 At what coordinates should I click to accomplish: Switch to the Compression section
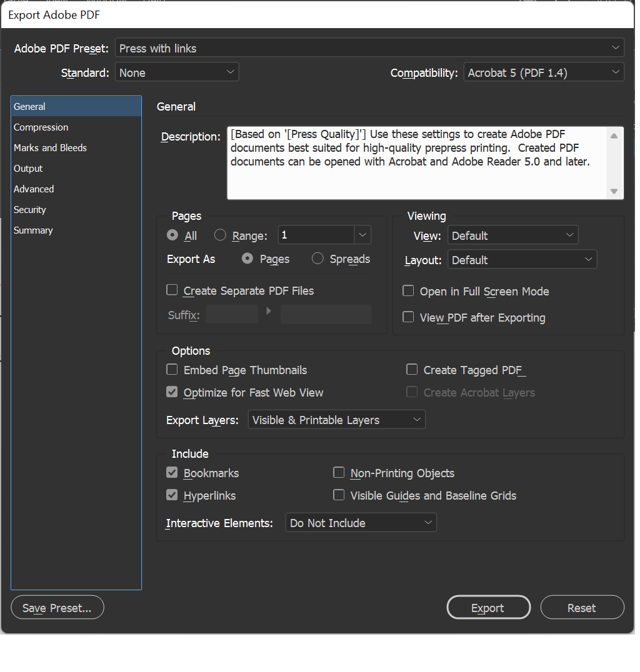tap(41, 127)
